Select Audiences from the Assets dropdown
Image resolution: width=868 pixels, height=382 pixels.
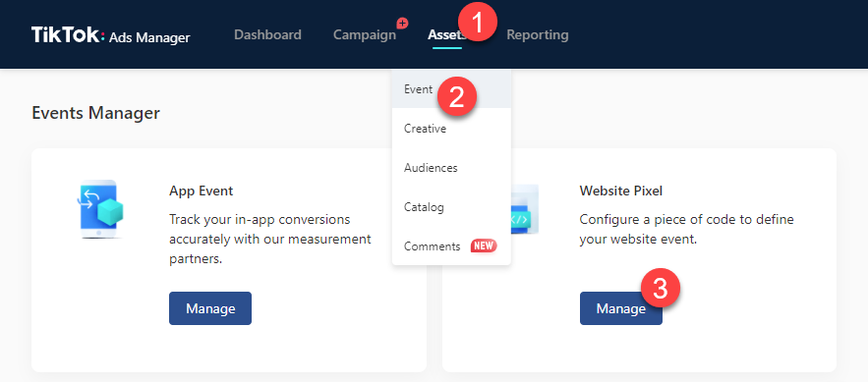[451, 168]
